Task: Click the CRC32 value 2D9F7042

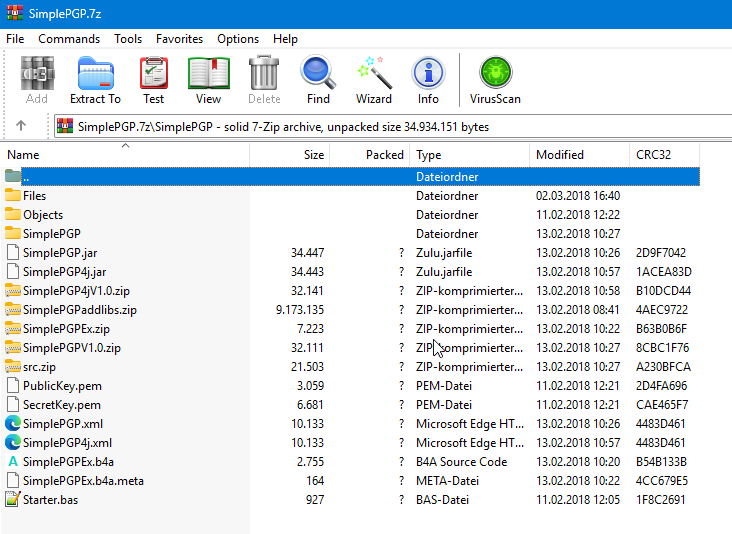Action: tap(661, 253)
